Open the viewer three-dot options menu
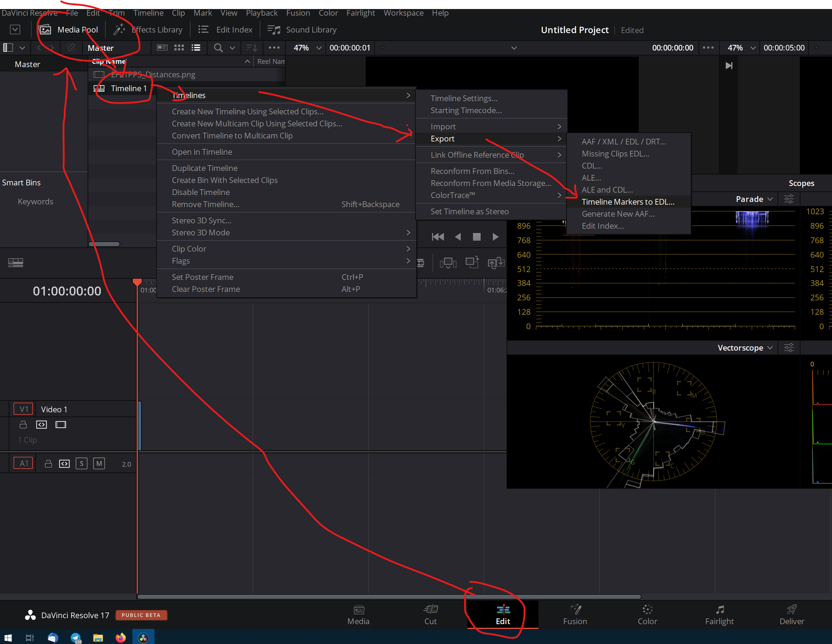 tap(708, 48)
